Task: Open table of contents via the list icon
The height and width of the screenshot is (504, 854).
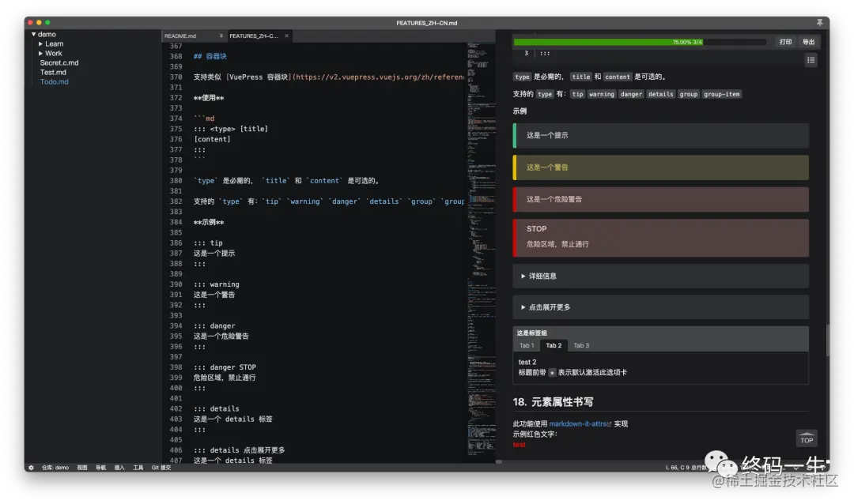Action: (x=811, y=60)
